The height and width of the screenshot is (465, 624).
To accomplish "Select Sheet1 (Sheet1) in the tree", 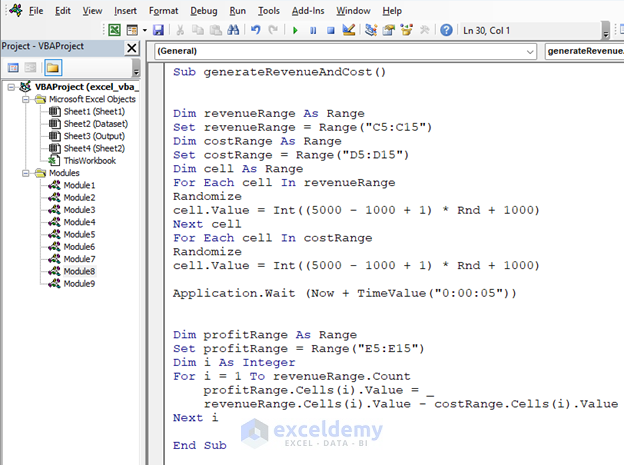I will click(94, 112).
